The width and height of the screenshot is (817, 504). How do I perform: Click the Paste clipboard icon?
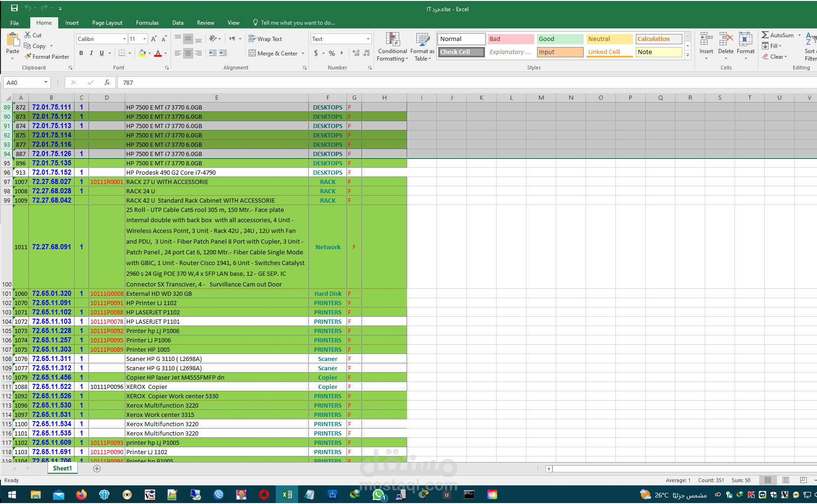(x=13, y=40)
